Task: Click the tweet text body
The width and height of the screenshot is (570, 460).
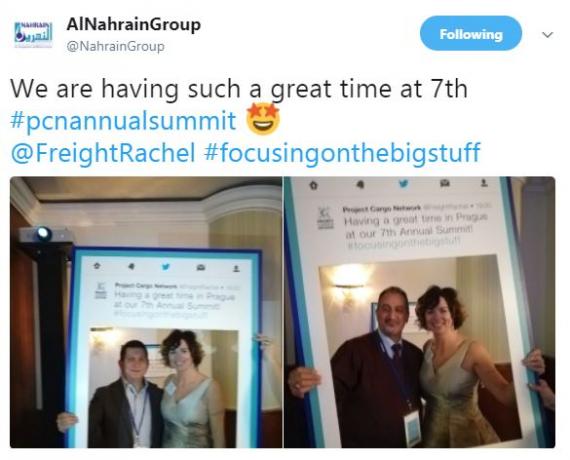Action: click(246, 121)
